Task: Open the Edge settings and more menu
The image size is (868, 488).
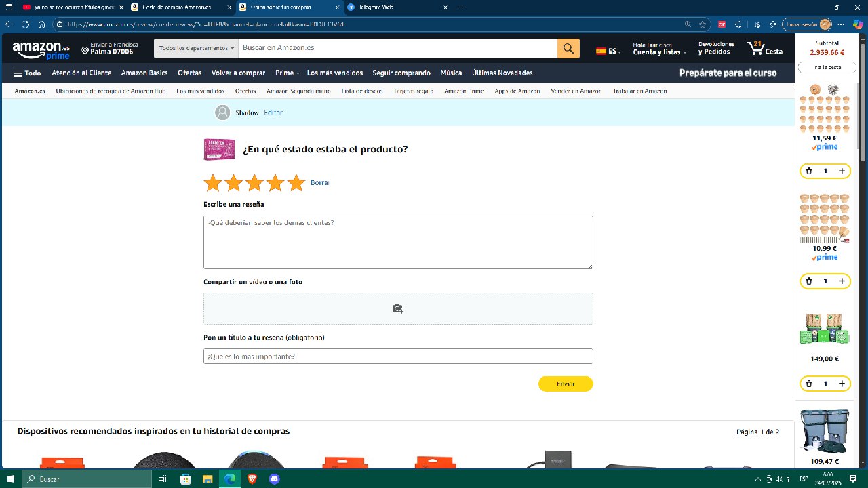Action: (x=841, y=24)
